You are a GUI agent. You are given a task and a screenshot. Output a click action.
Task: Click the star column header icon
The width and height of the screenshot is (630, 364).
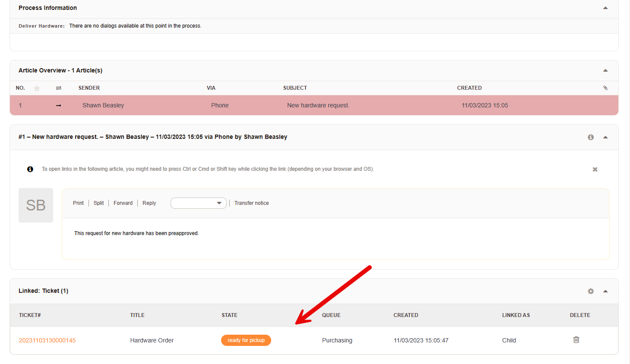click(37, 88)
